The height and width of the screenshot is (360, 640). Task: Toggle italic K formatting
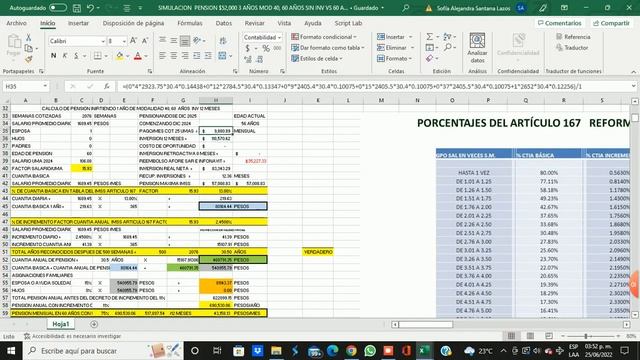pos(64,56)
